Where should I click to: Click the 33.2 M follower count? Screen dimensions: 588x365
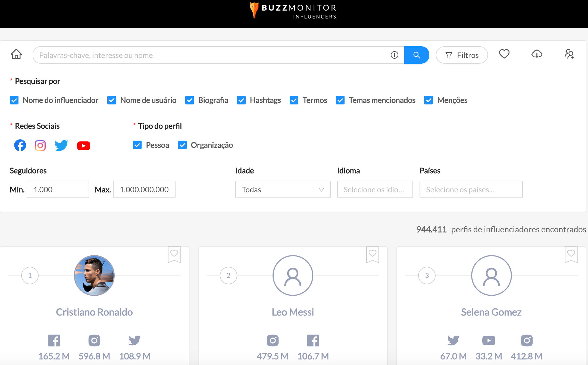click(489, 356)
